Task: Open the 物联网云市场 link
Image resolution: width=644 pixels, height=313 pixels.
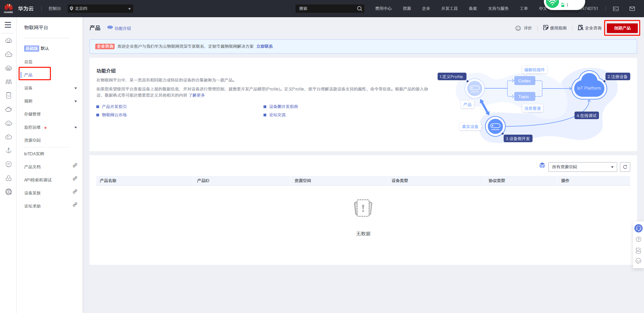Action: coord(114,115)
